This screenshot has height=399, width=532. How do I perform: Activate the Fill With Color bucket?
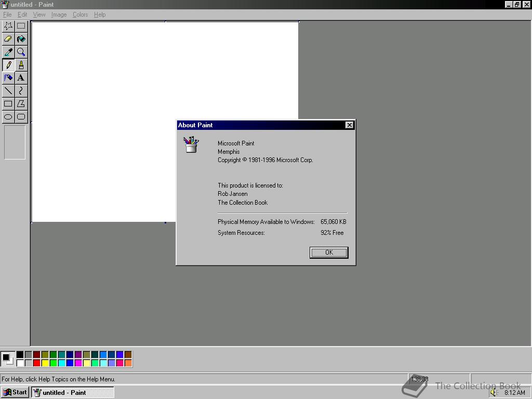21,39
